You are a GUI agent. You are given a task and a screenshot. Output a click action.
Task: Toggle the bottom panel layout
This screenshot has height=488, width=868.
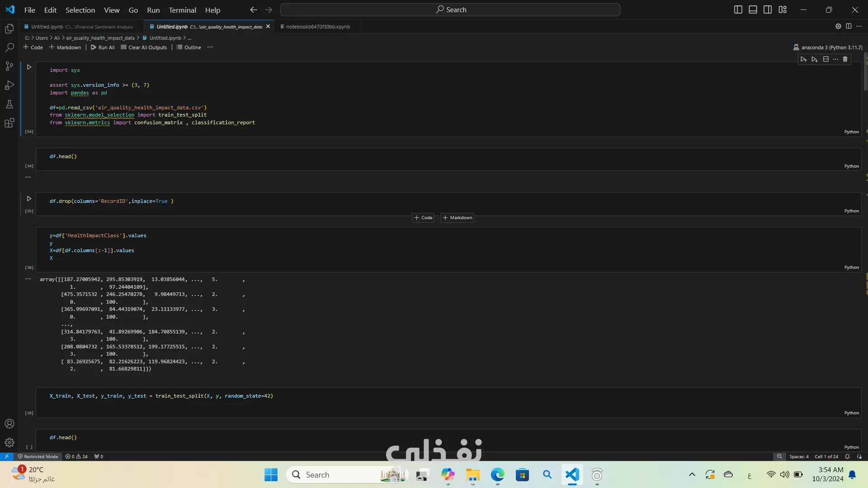pyautogui.click(x=753, y=9)
